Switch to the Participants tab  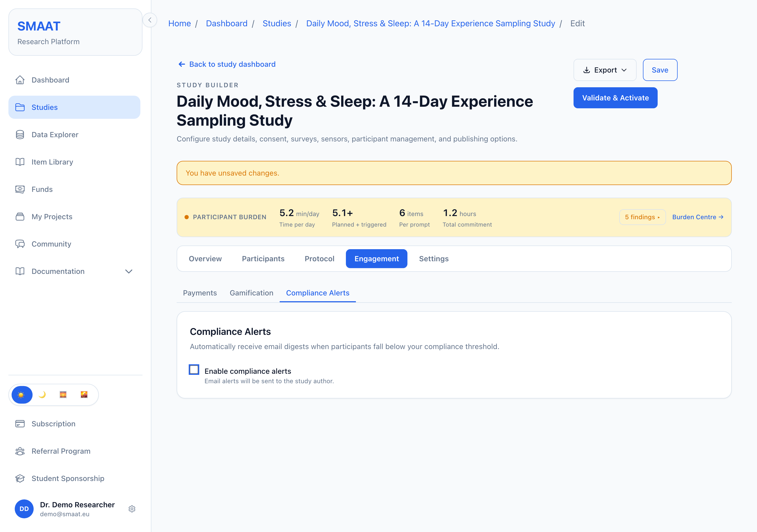(263, 259)
